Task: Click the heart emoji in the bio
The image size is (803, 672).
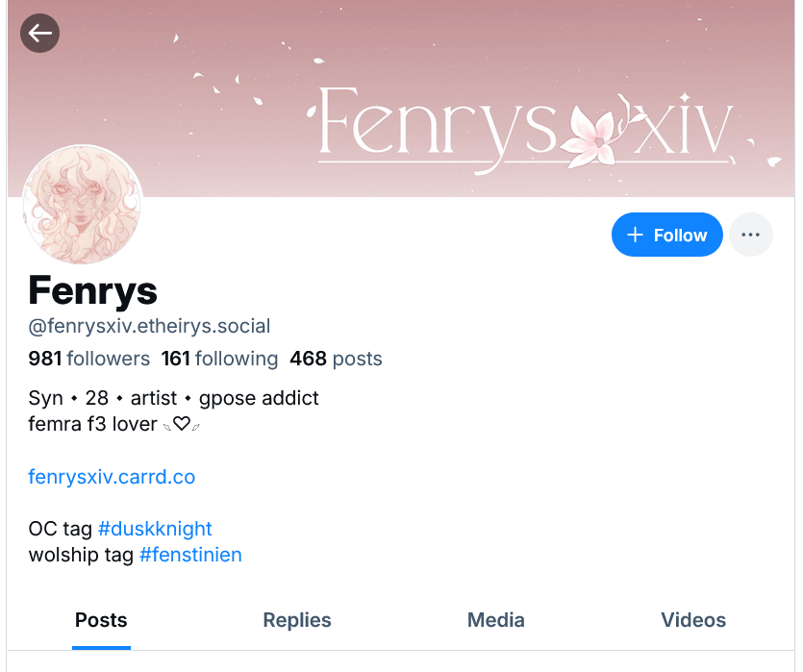Action: point(182,424)
